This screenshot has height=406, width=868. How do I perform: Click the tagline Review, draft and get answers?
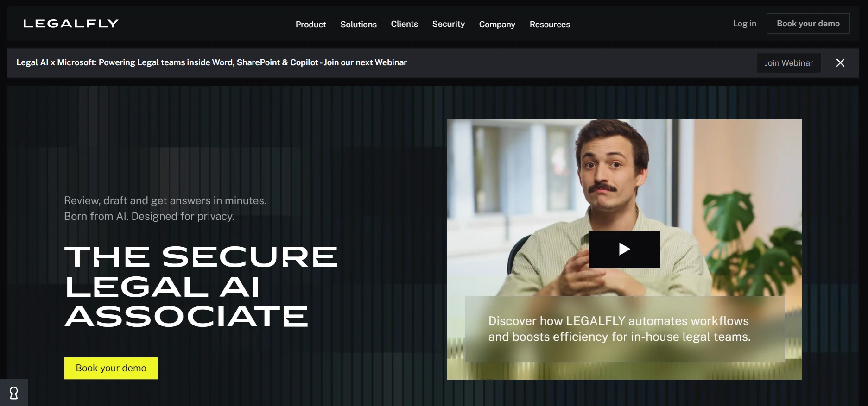[165, 208]
